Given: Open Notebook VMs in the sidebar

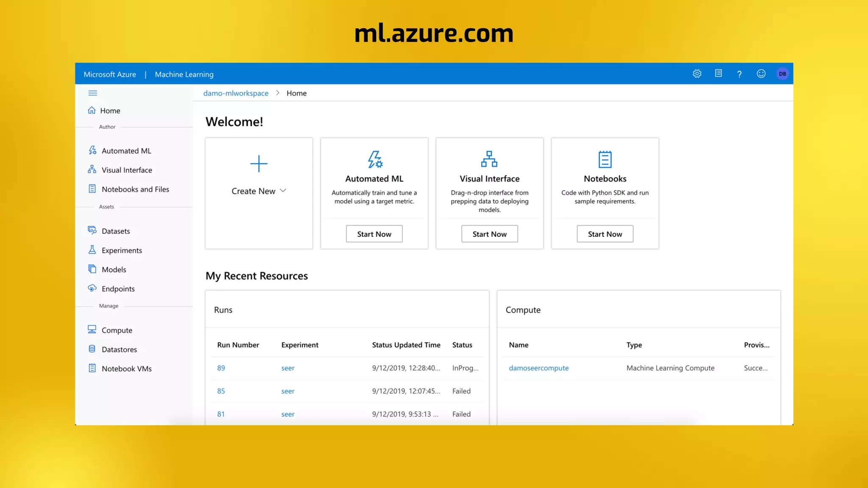Looking at the screenshot, I should click(127, 369).
